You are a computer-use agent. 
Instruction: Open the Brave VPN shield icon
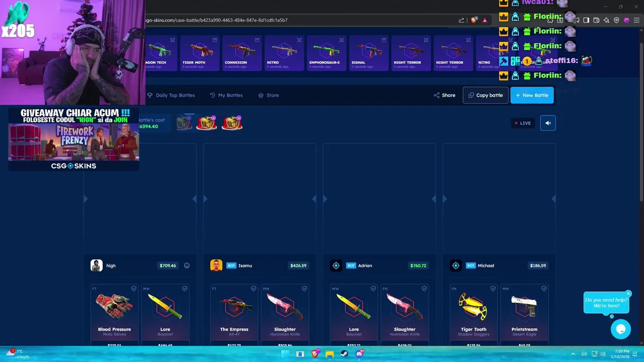point(616,20)
